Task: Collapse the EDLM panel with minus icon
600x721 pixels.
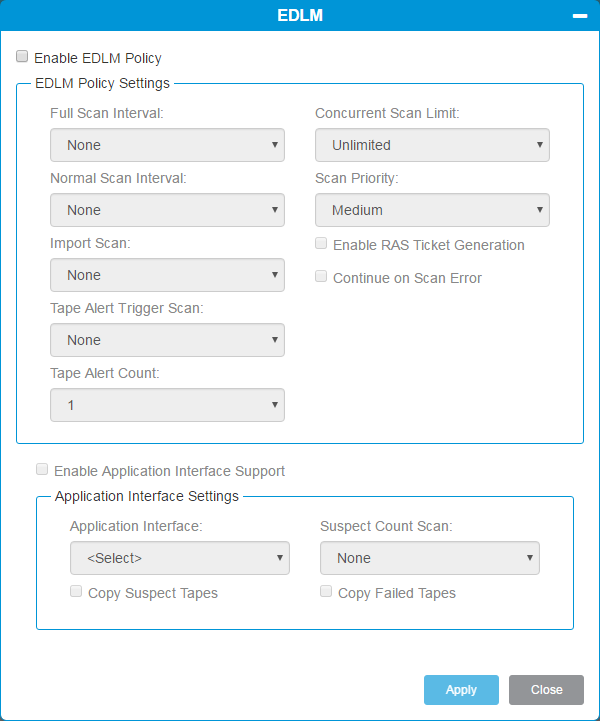Action: (x=579, y=16)
